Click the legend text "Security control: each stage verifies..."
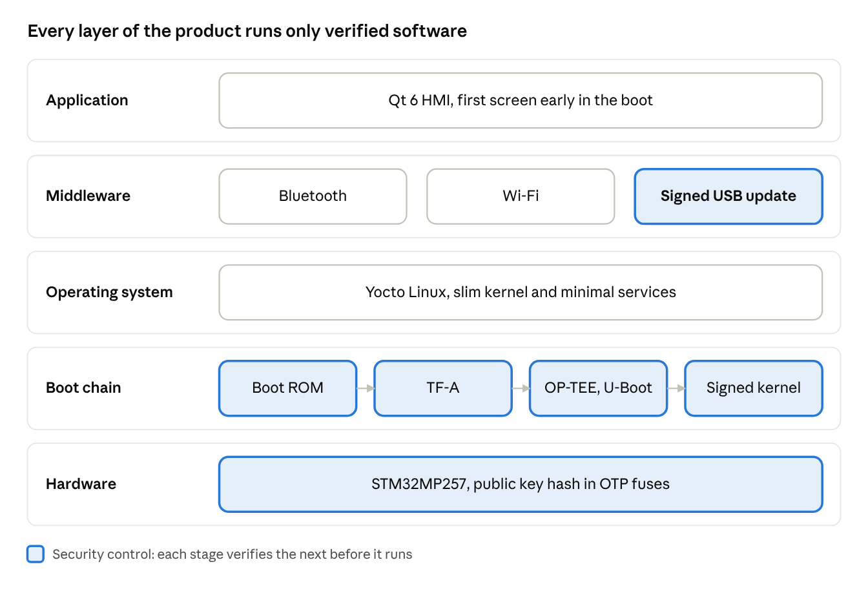The width and height of the screenshot is (868, 593). [x=232, y=554]
